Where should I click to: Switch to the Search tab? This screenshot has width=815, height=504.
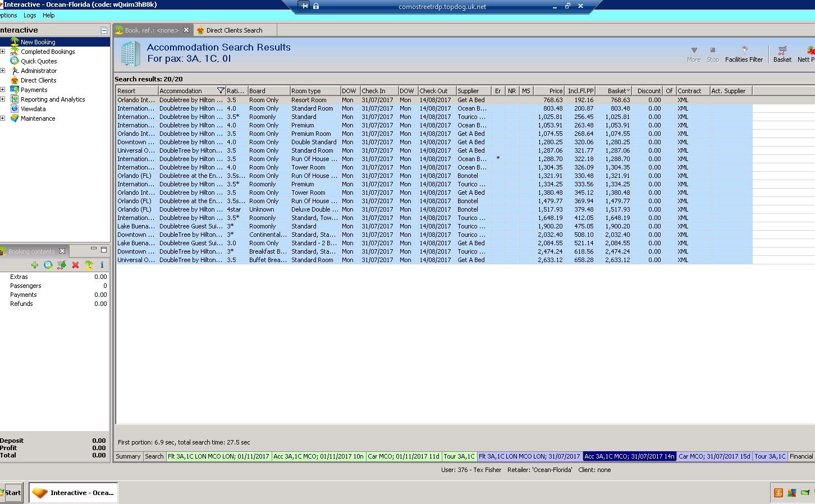tap(154, 456)
